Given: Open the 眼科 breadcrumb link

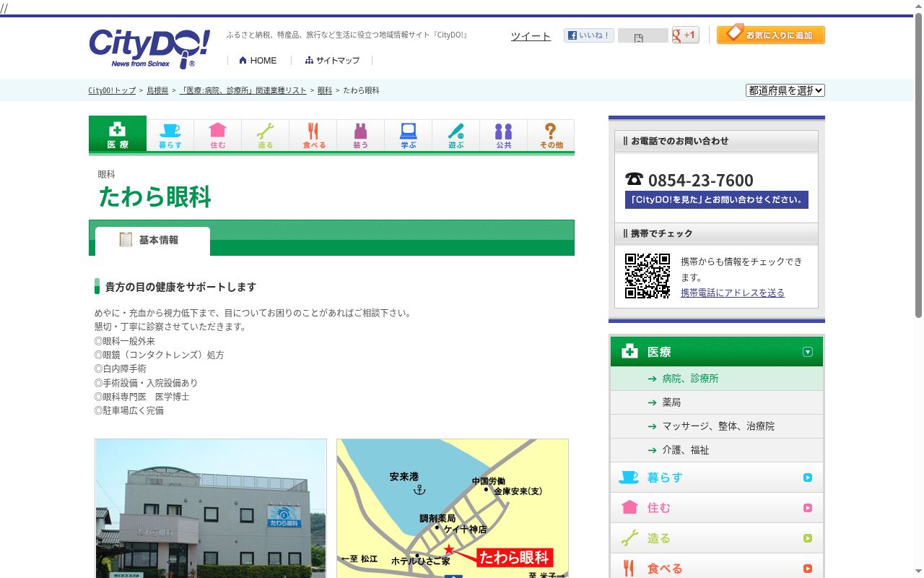Looking at the screenshot, I should (325, 90).
